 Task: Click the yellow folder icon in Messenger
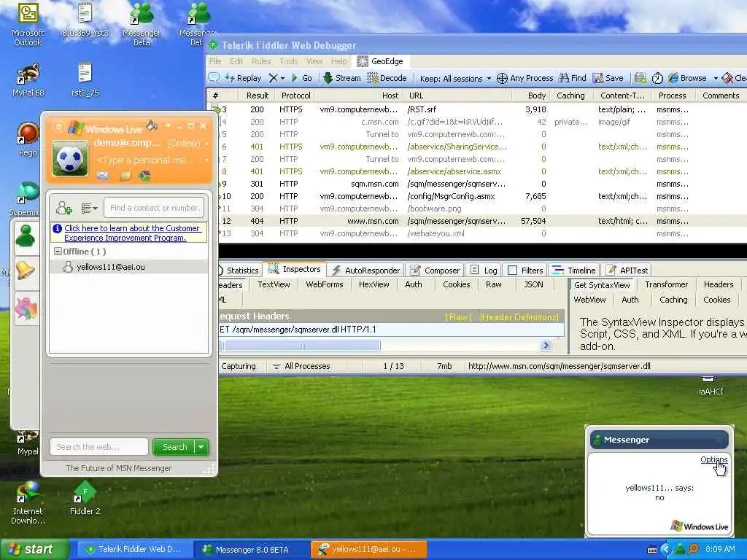(125, 176)
